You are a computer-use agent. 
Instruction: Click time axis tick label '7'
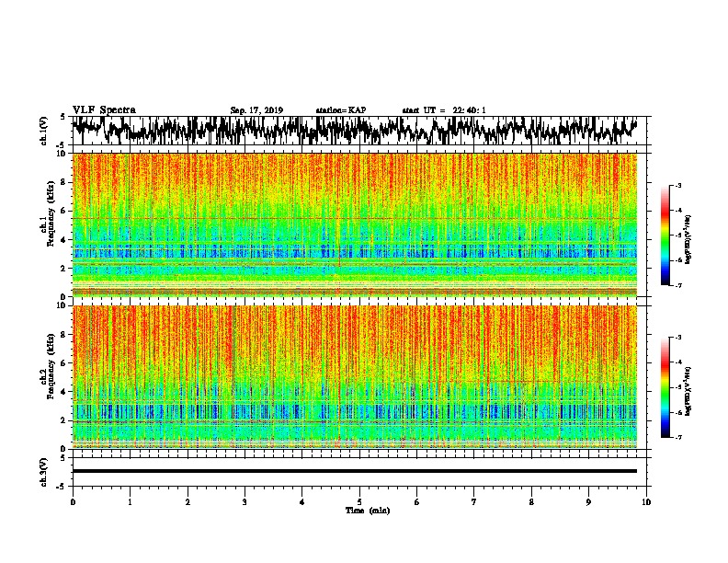[474, 502]
